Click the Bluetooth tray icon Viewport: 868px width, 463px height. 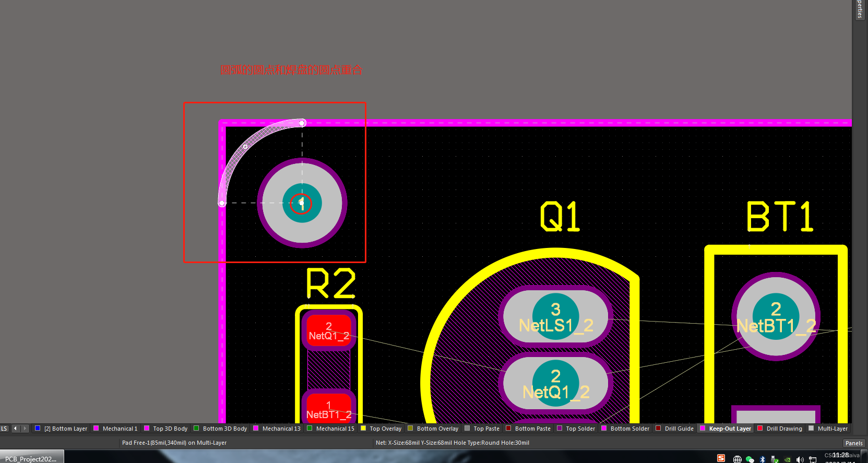[x=763, y=459]
